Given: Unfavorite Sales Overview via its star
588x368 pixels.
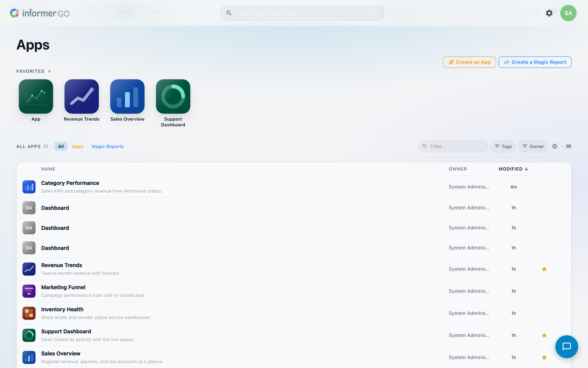Looking at the screenshot, I should (544, 357).
